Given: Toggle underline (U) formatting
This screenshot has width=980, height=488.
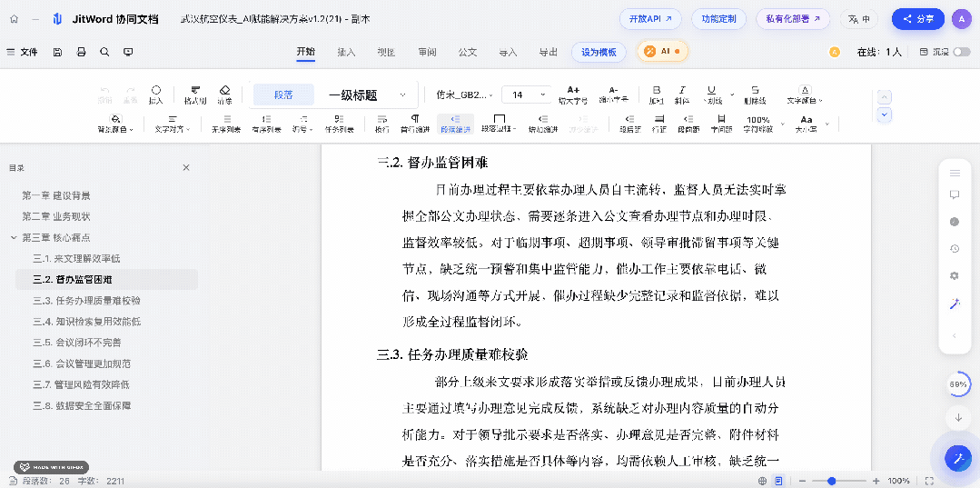Looking at the screenshot, I should [712, 95].
